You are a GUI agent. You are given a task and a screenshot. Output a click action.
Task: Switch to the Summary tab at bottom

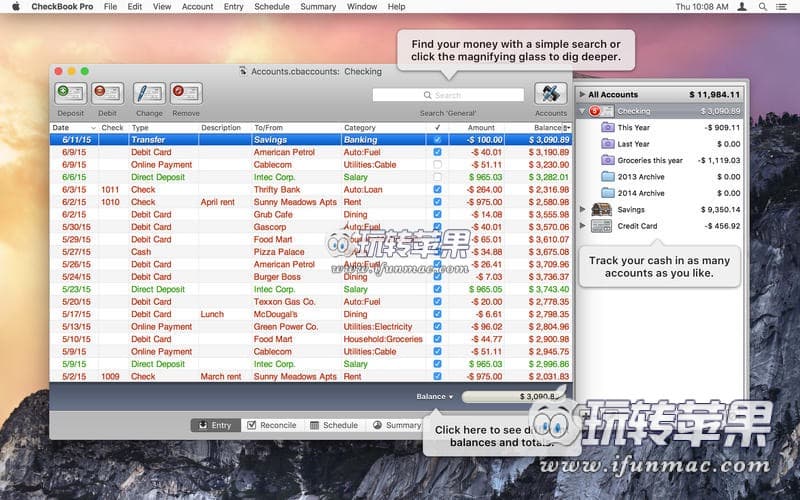pos(396,425)
